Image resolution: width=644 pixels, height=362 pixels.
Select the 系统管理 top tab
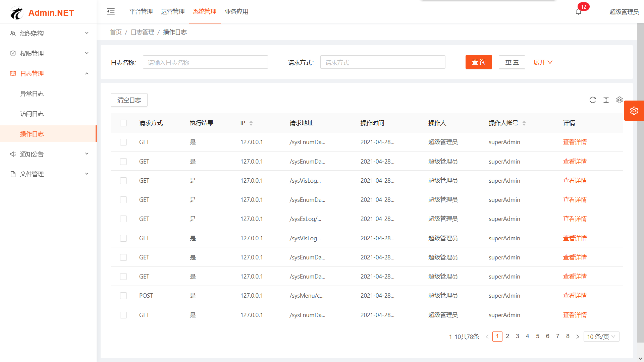[205, 12]
